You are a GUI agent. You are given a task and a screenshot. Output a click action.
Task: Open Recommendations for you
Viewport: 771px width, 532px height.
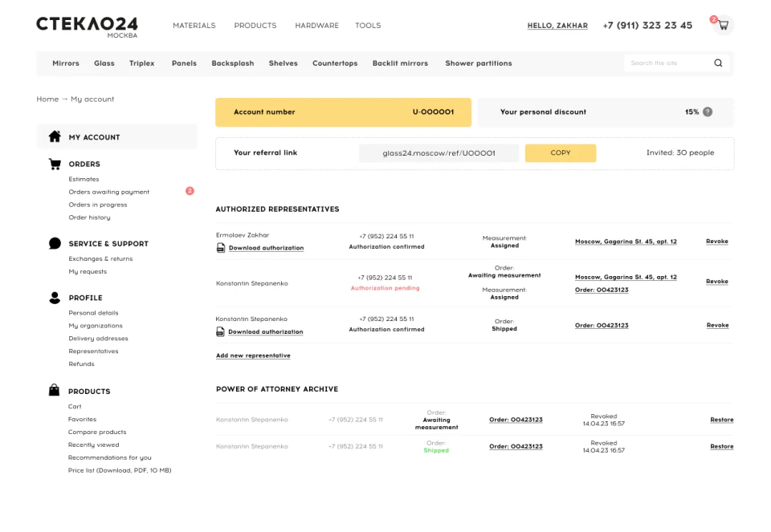click(x=110, y=458)
